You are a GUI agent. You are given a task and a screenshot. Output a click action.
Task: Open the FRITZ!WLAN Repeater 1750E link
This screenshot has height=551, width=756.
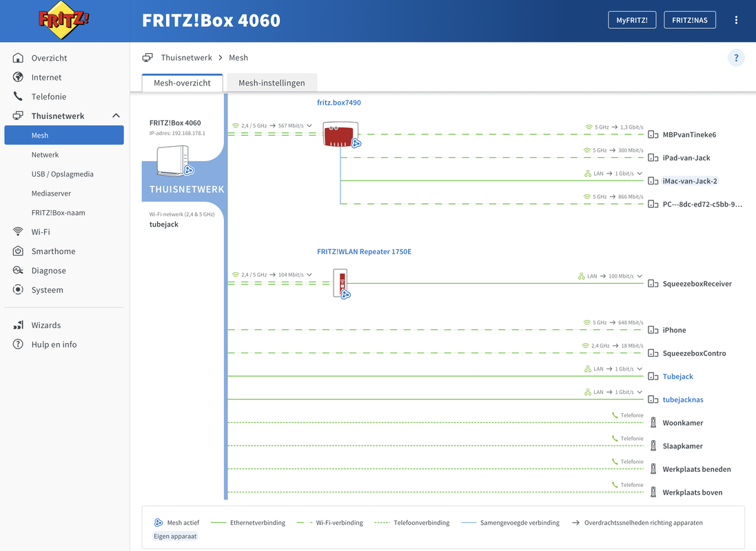(x=364, y=251)
